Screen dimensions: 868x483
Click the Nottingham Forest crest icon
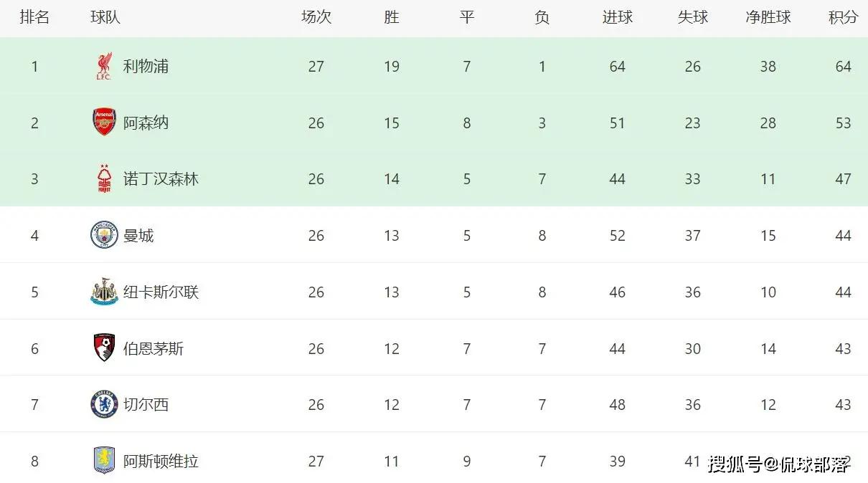pos(104,179)
